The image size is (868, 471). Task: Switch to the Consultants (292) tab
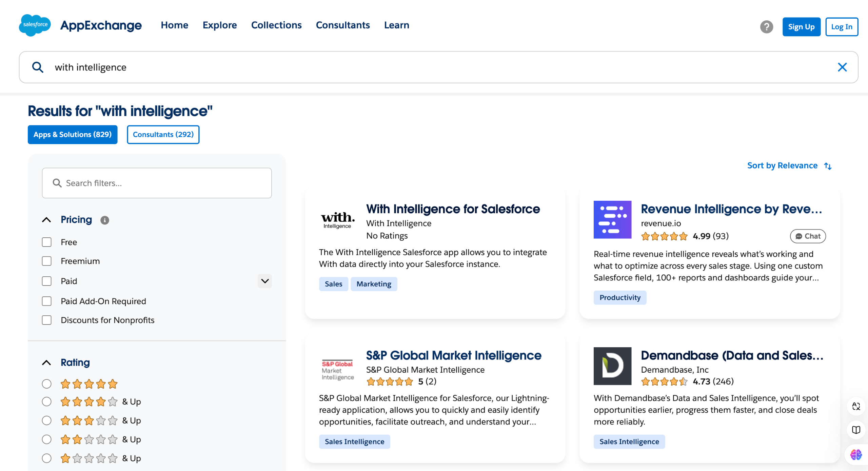[x=163, y=135]
